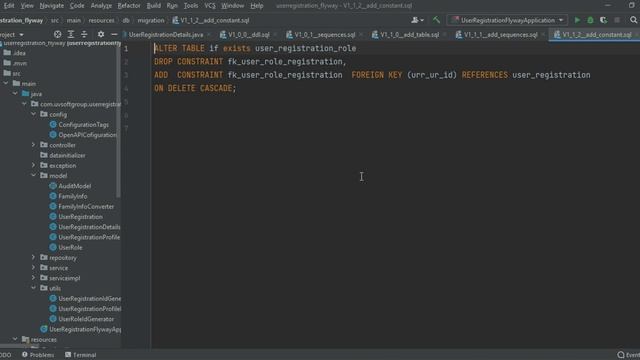The width and height of the screenshot is (640, 360).
Task: Expand the exception package
Action: coord(33,165)
